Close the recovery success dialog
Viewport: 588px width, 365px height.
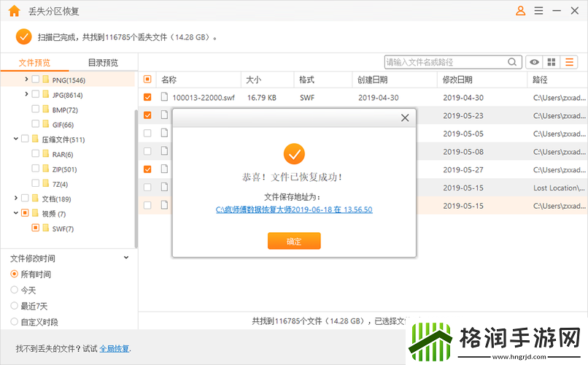click(405, 118)
